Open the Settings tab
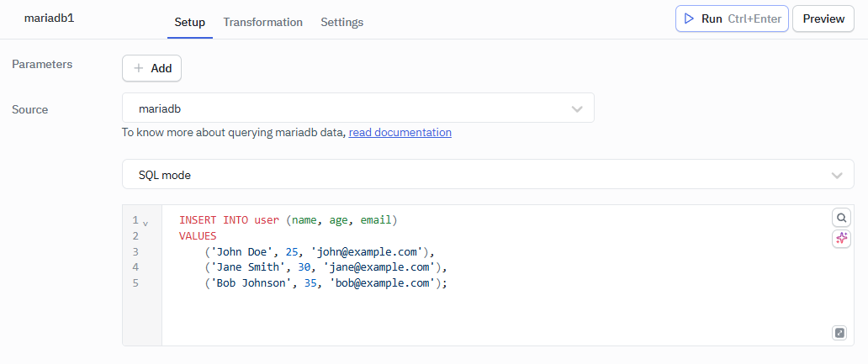 (341, 22)
